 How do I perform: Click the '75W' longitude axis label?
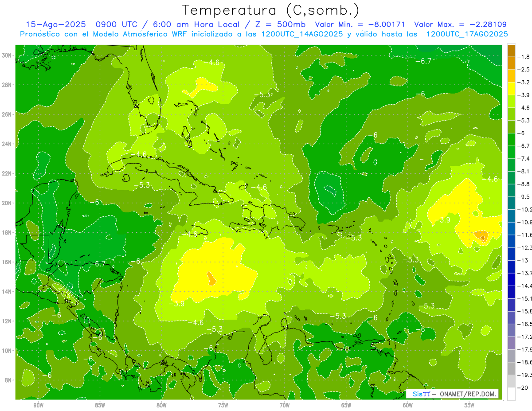click(x=223, y=405)
